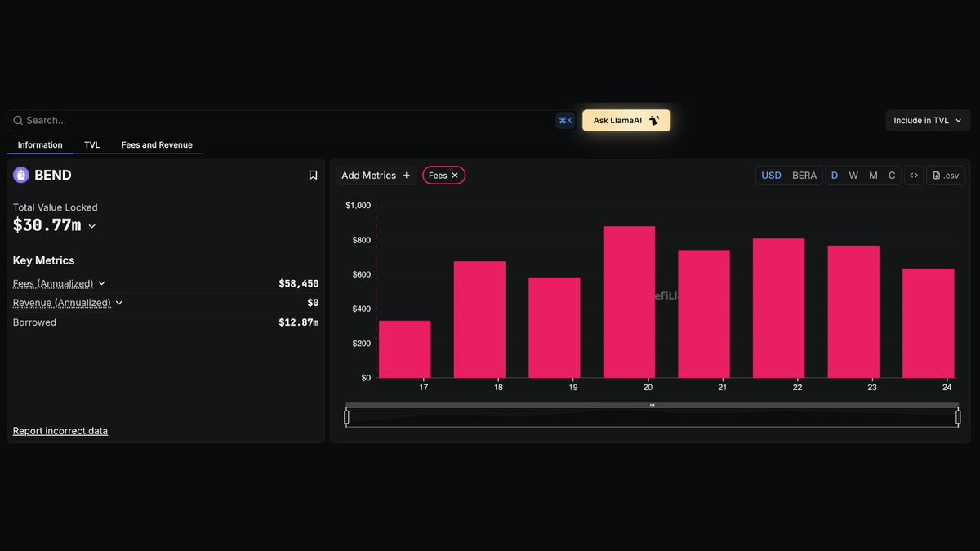Click the $800 y-axis label
Image resolution: width=980 pixels, height=551 pixels.
pyautogui.click(x=361, y=240)
